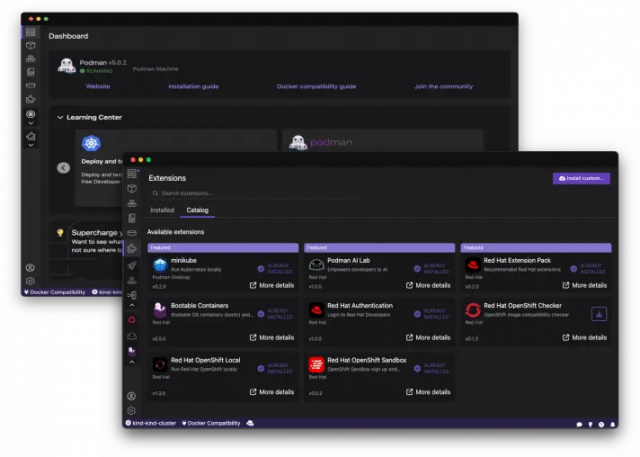640x457 pixels.
Task: Click kind-kind-cluster in front window status bar
Action: [151, 423]
